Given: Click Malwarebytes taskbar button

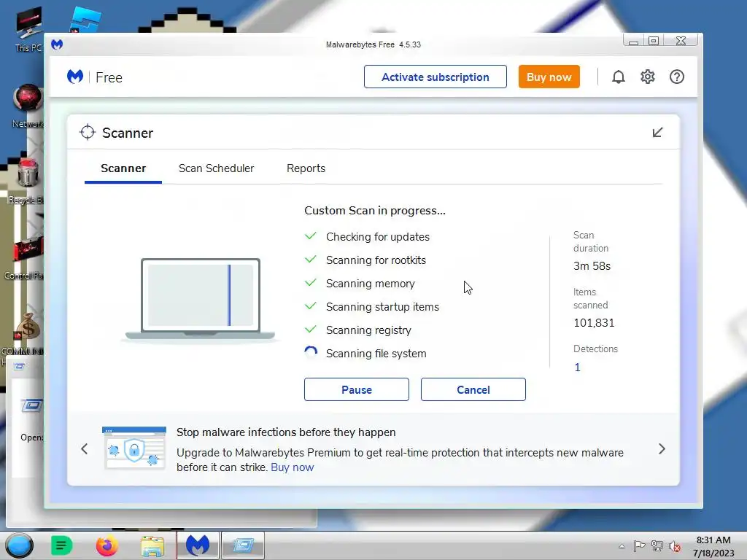Looking at the screenshot, I should coord(198,545).
